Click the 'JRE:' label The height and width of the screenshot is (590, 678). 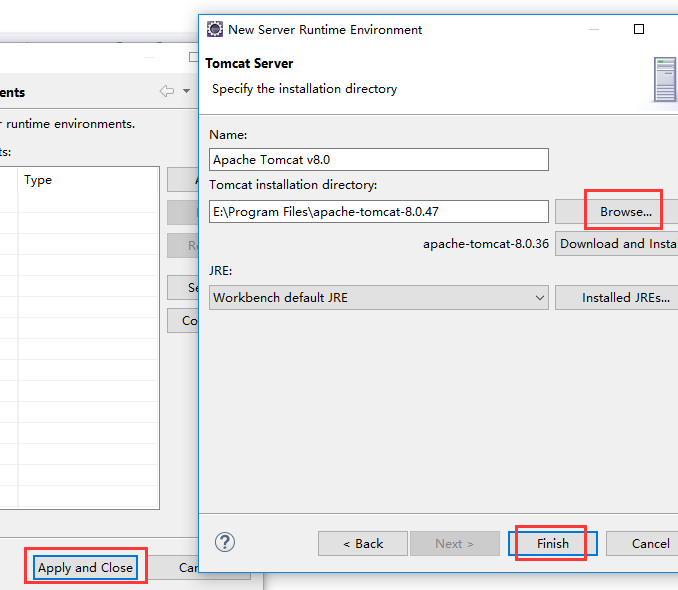point(221,271)
